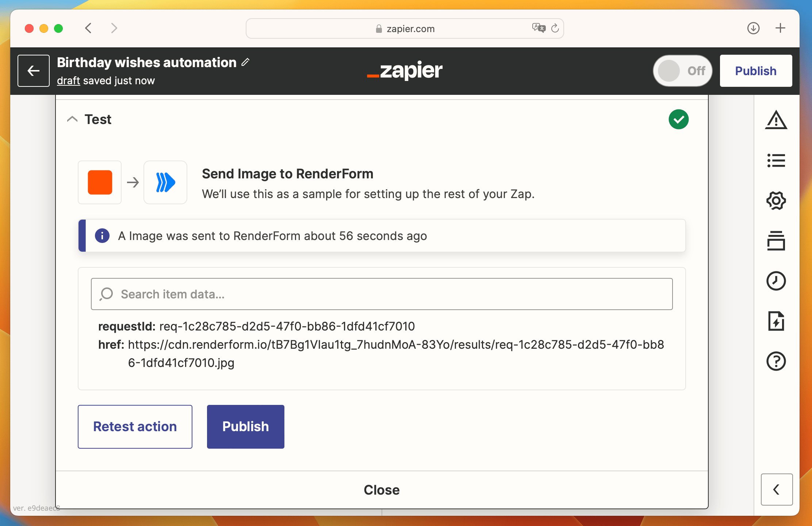Click the back arrow next to Zap title
812x526 pixels.
pos(34,71)
